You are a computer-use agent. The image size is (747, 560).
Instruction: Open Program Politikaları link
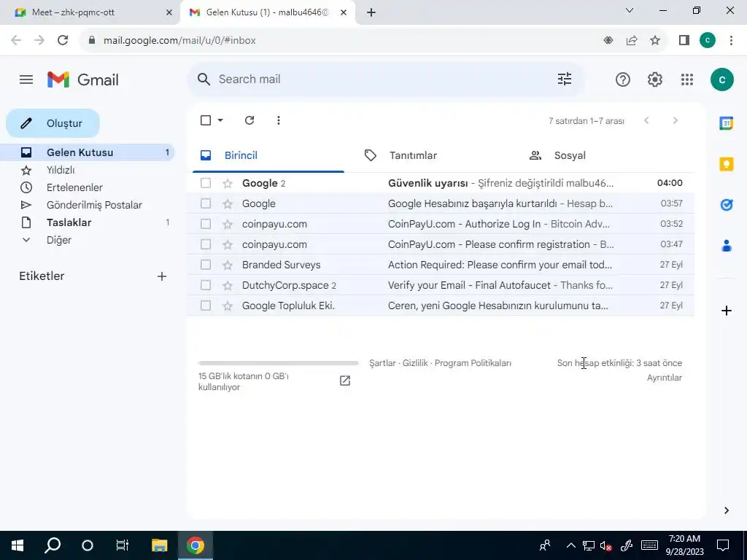[473, 363]
